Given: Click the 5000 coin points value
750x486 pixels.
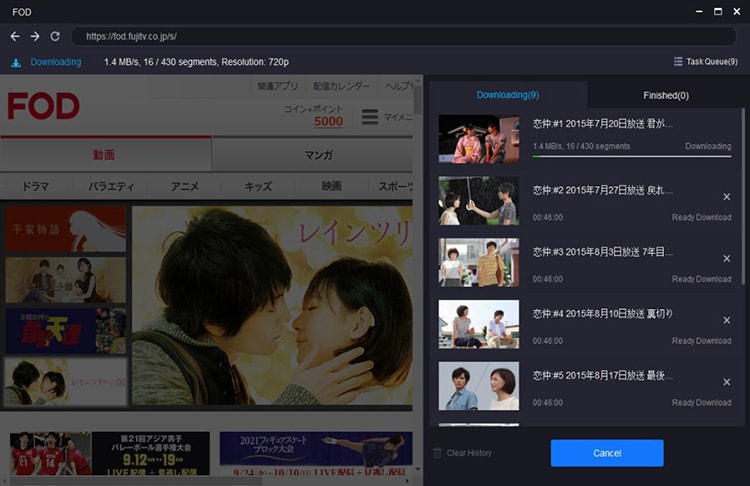Looking at the screenshot, I should click(329, 122).
